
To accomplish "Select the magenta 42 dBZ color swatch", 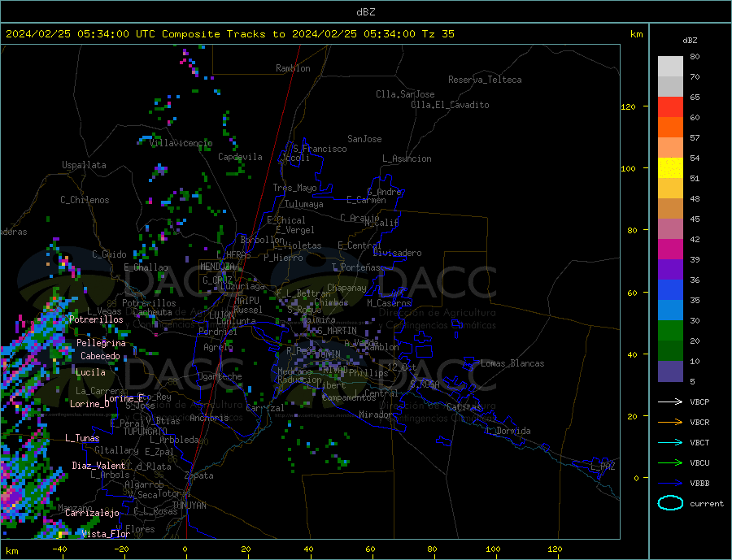I will pyautogui.click(x=670, y=250).
